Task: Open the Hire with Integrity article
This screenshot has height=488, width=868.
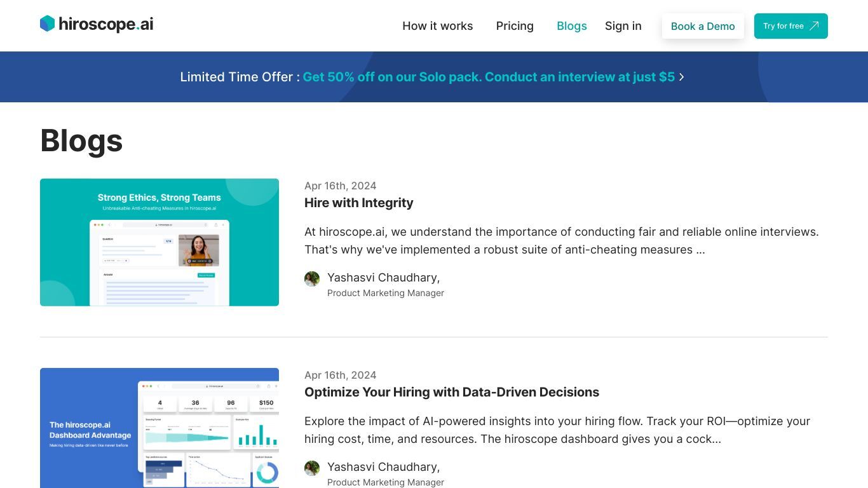Action: (359, 203)
